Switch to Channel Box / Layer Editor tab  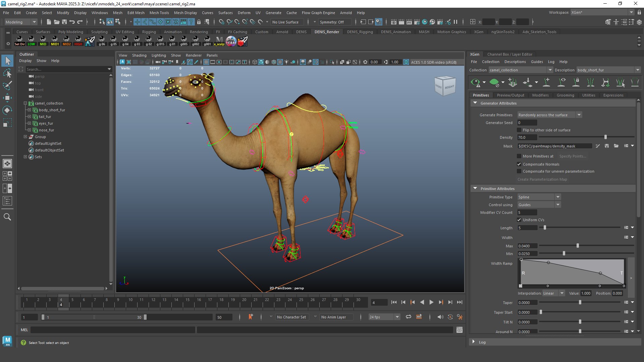509,54
